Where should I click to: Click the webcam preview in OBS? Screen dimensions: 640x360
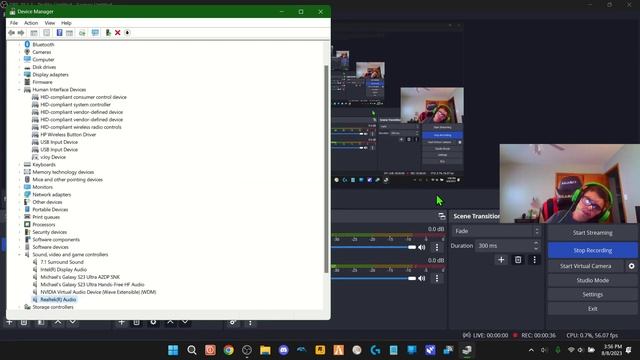(x=570, y=183)
